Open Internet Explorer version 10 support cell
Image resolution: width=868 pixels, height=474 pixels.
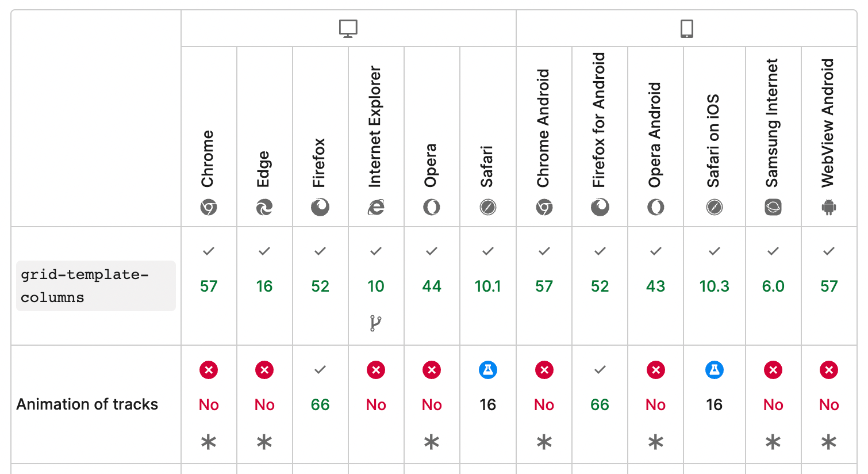click(376, 286)
